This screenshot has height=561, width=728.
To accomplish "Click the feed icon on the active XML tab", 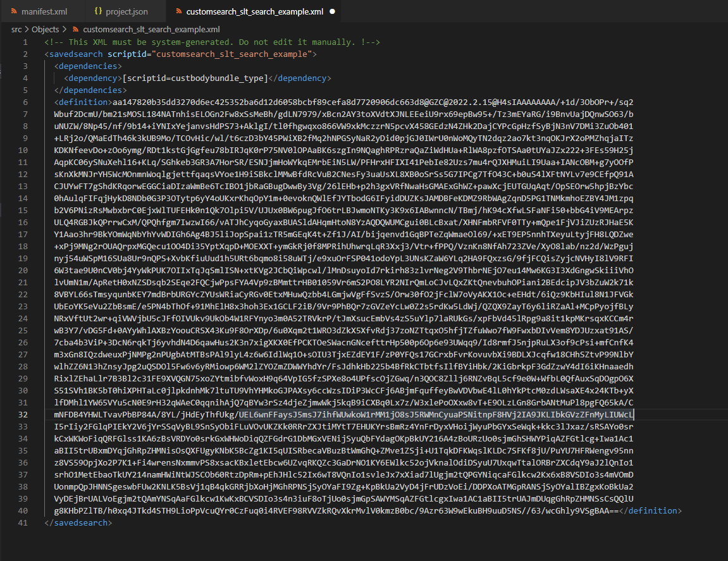I will click(x=180, y=11).
